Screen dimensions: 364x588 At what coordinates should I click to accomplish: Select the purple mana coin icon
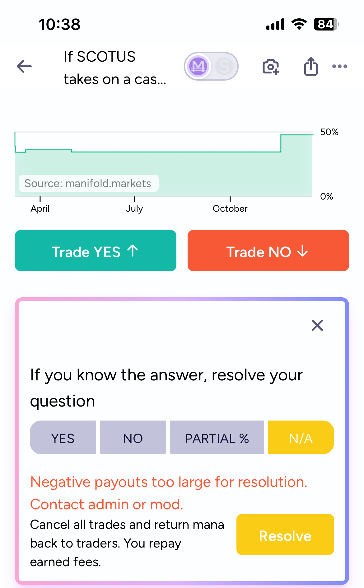(198, 66)
